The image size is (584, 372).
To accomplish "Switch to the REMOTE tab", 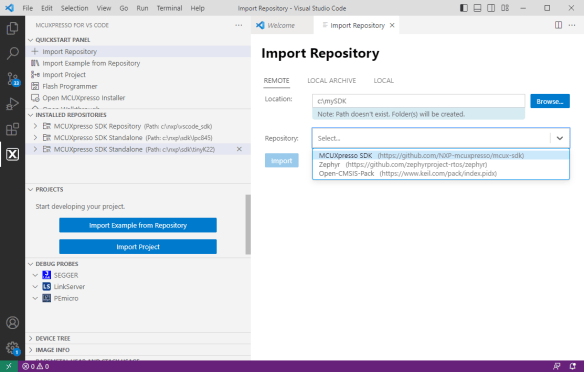I will 276,80.
